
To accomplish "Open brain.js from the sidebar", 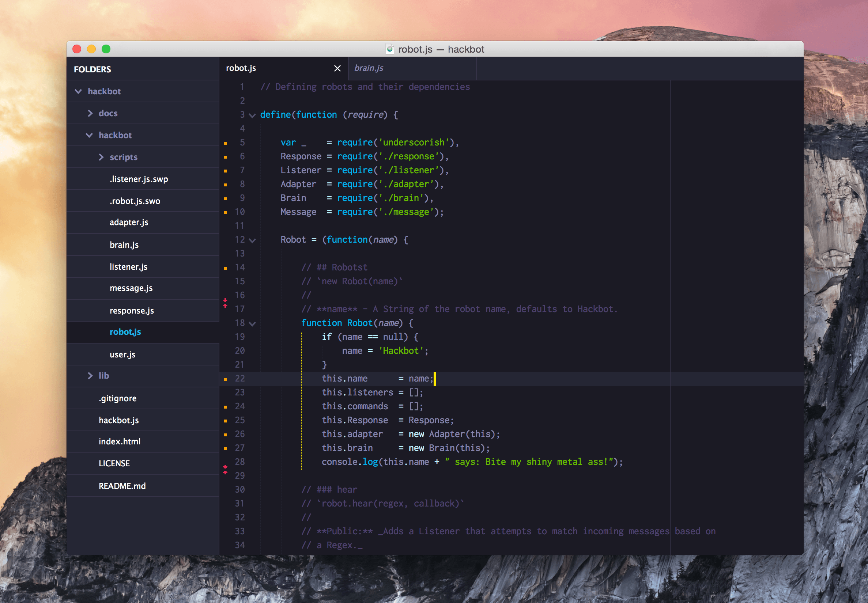I will point(124,244).
